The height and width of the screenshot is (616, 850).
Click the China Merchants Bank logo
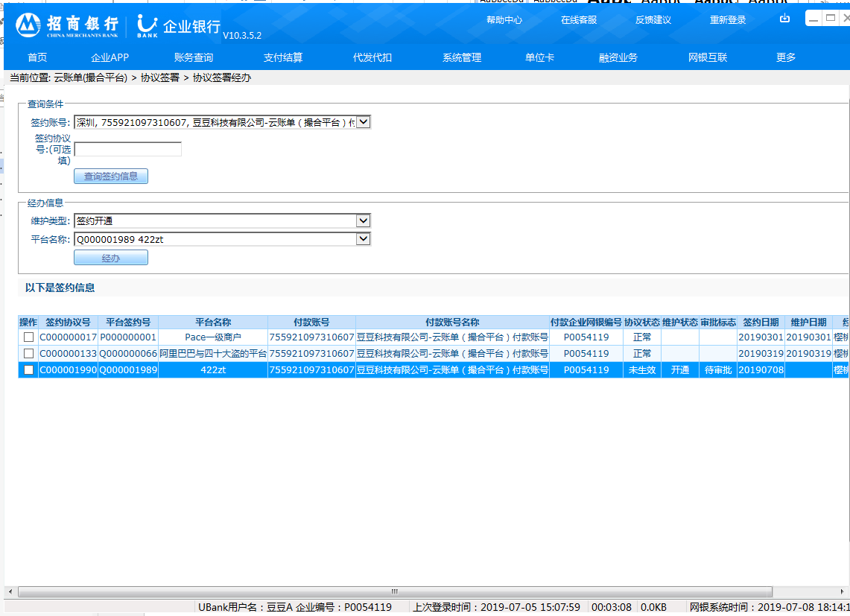(67, 25)
